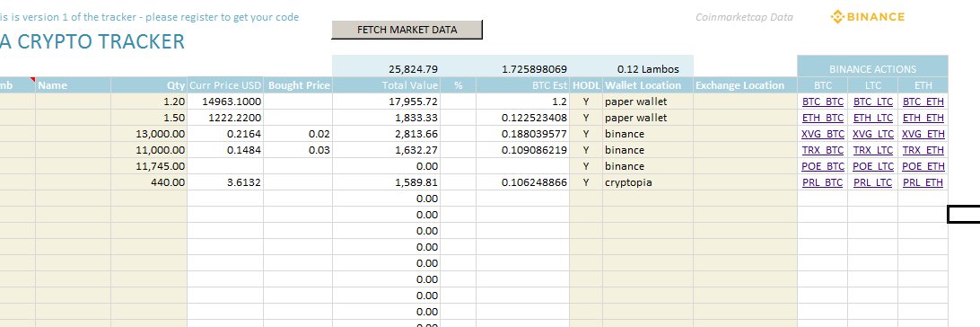Select the Name column header

click(x=73, y=85)
